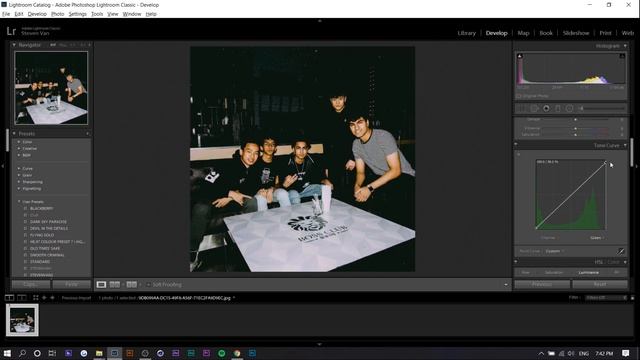
Task: Expand the Sharpening presets group
Action: (19, 182)
